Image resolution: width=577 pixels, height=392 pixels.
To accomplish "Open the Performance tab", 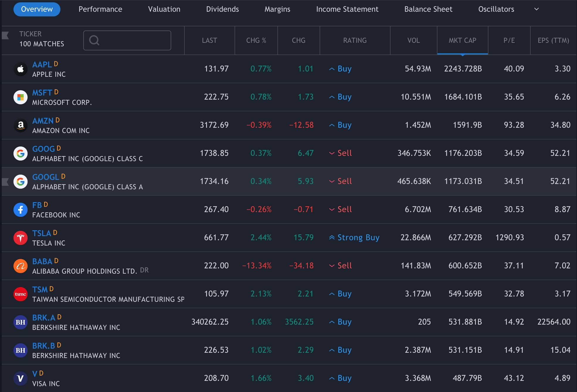I will click(x=100, y=9).
